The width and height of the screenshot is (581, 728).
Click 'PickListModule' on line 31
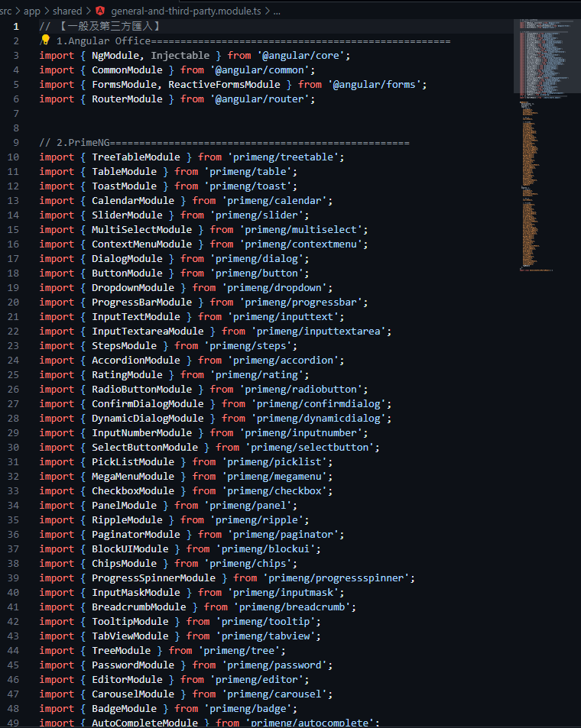pos(133,462)
